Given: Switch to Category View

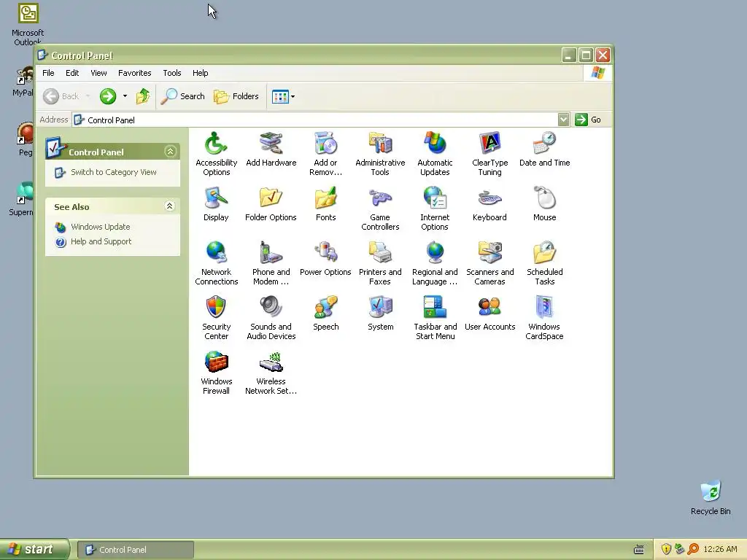Looking at the screenshot, I should pos(113,172).
